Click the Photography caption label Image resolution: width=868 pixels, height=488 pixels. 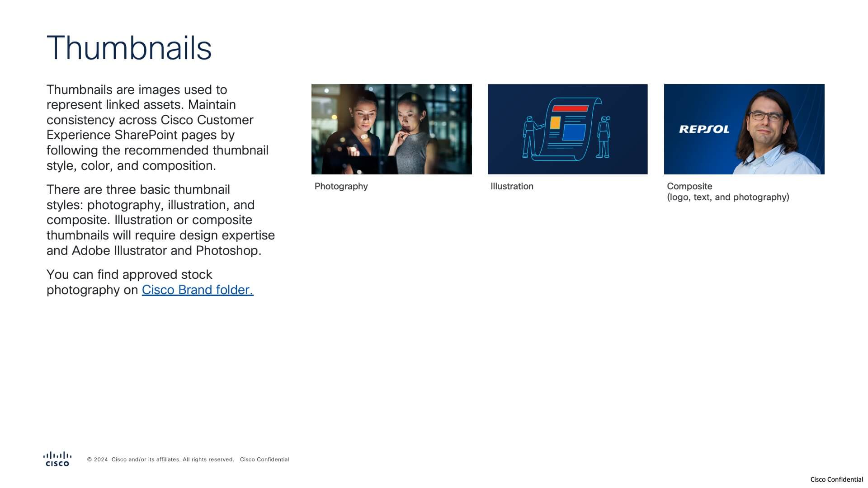341,186
